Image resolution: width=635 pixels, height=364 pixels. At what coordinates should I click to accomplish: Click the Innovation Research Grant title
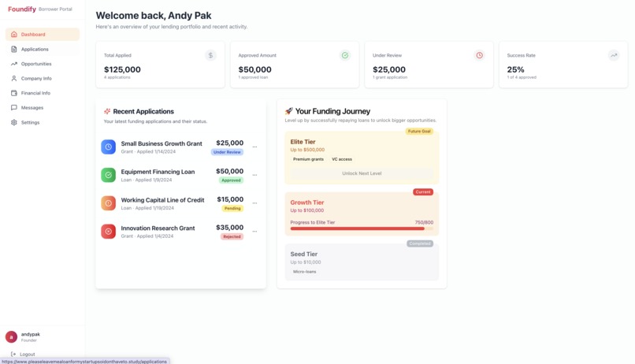click(158, 228)
